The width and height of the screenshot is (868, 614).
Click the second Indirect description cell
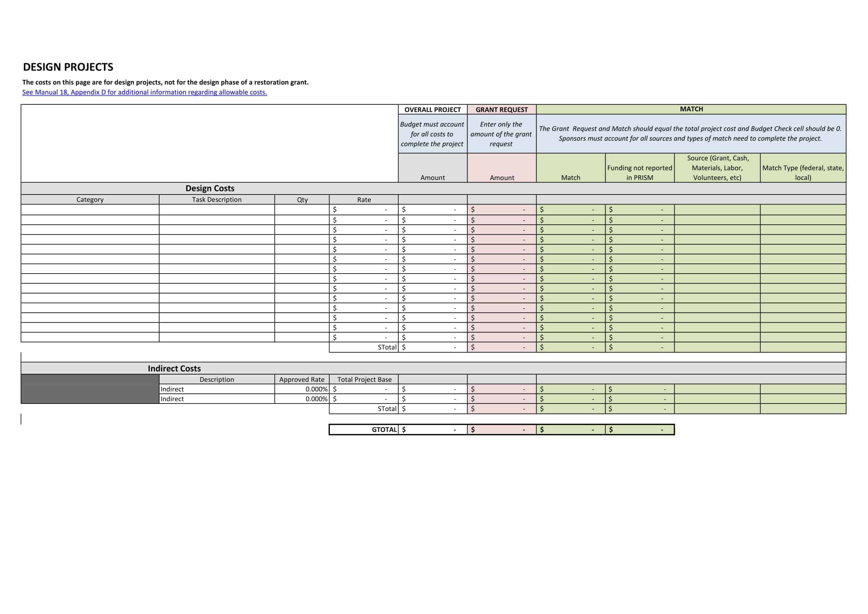pyautogui.click(x=217, y=399)
